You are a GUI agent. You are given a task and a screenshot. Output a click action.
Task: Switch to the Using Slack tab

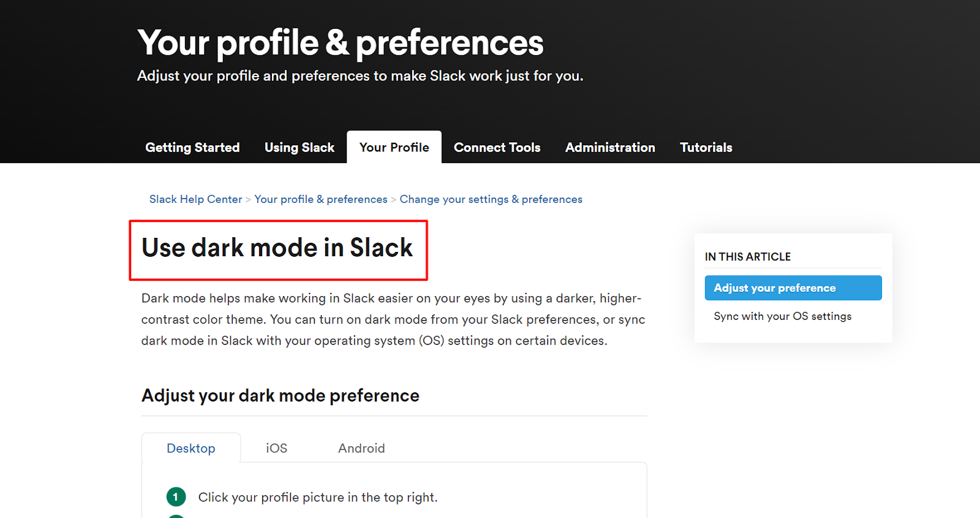(x=300, y=148)
